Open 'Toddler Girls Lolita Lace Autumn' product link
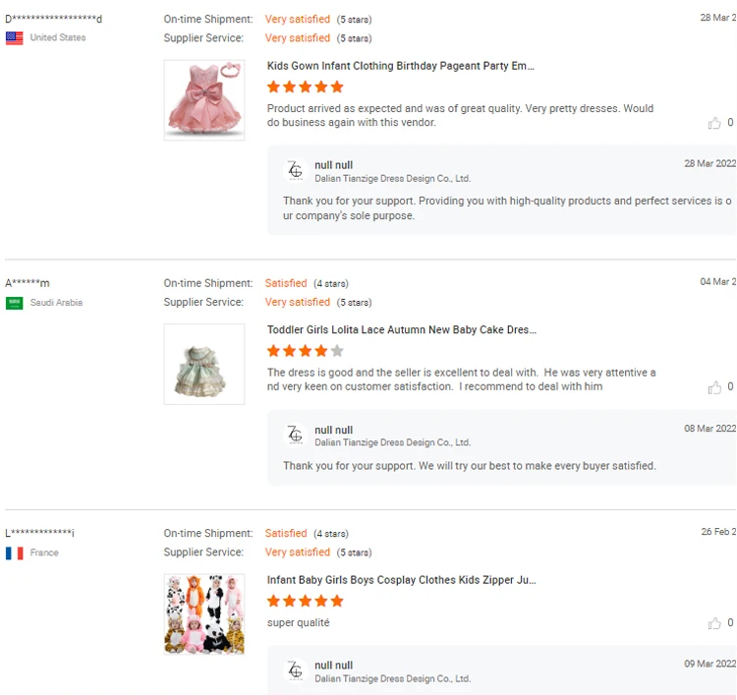Viewport: 737px width, 700px height. tap(402, 330)
